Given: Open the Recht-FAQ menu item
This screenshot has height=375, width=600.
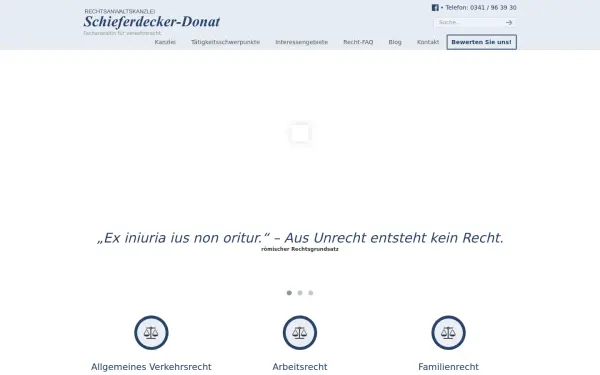Looking at the screenshot, I should click(x=358, y=42).
